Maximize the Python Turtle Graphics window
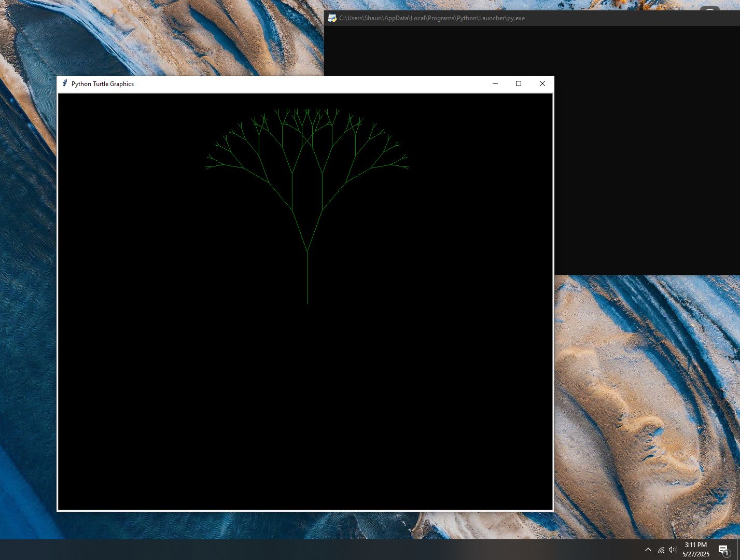 click(519, 83)
